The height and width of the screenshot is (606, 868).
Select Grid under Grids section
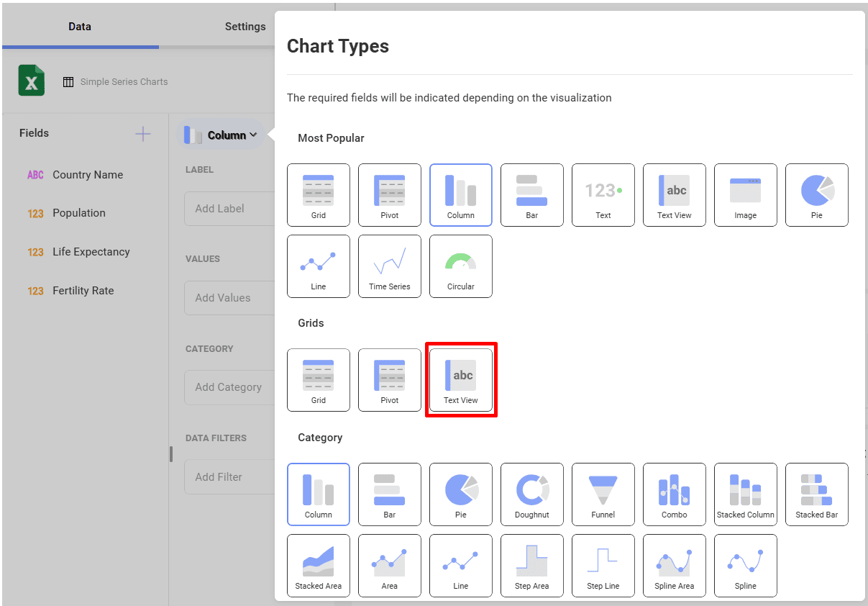[319, 380]
